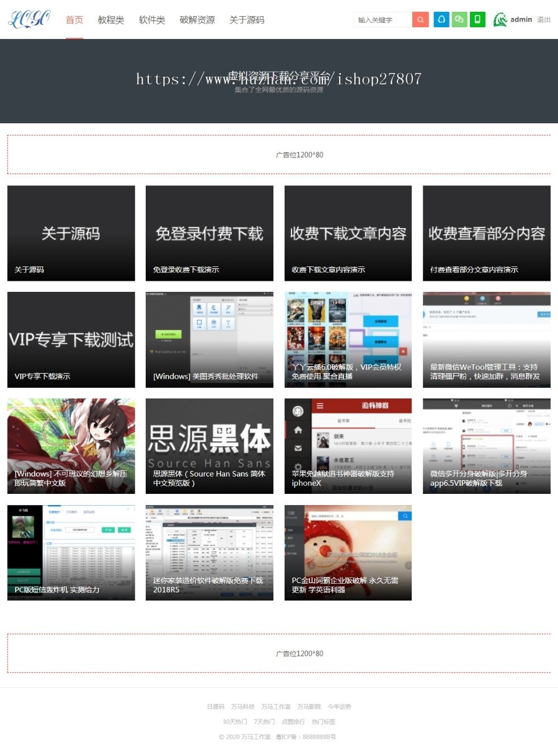Click the LOGO image in the header
Viewport: 558px width, 756px height.
pyautogui.click(x=29, y=19)
